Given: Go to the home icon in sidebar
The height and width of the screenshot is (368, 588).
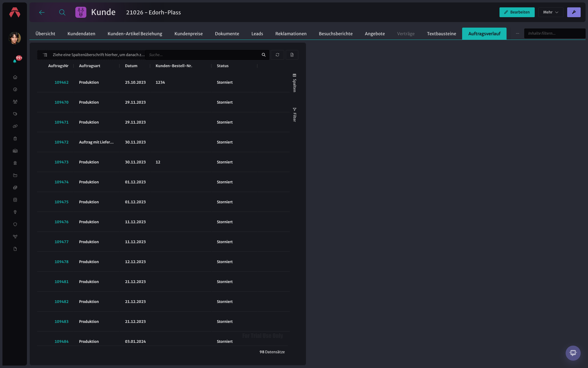Looking at the screenshot, I should point(15,77).
